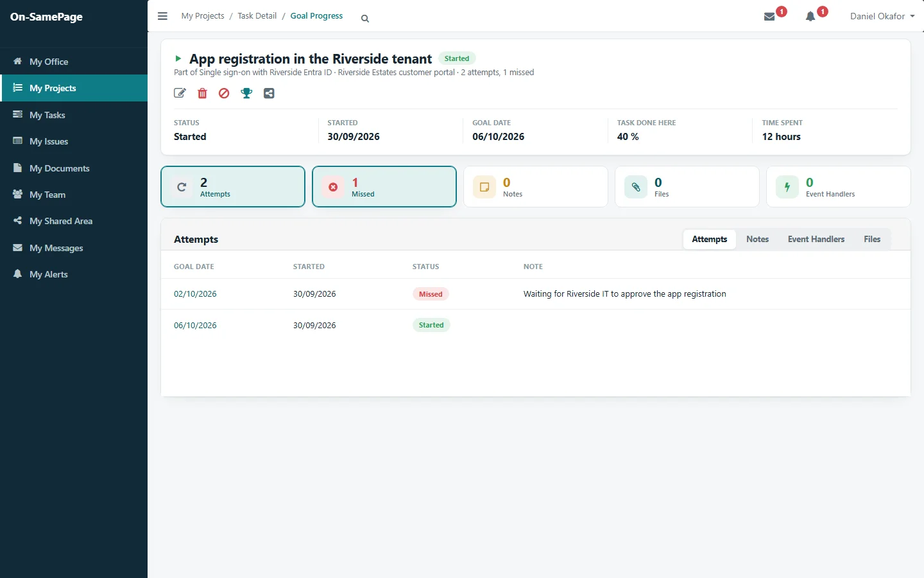Image resolution: width=924 pixels, height=578 pixels.
Task: Select the 0 Event Handlers summary card
Action: (x=839, y=187)
